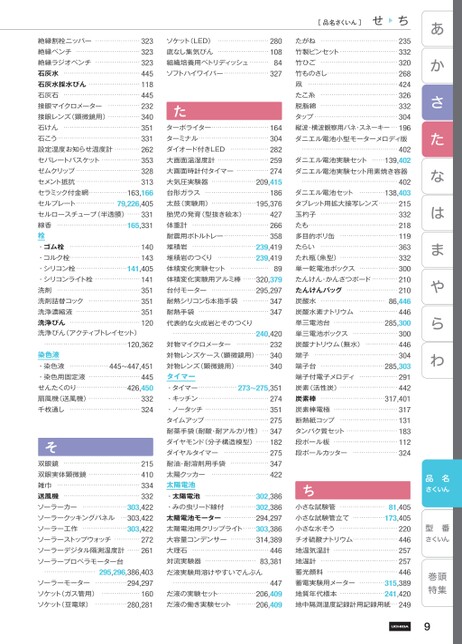This screenshot has height=644, width=462.
Task: Click the entry 石灰水
Action: click(x=48, y=74)
